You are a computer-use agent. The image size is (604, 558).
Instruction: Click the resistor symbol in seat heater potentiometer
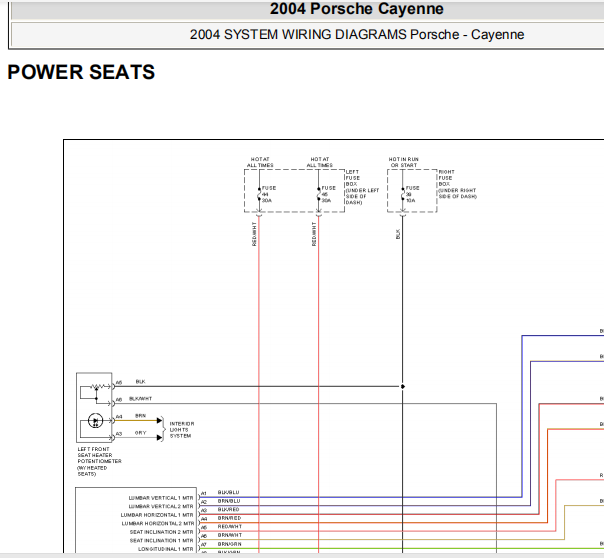(x=99, y=386)
